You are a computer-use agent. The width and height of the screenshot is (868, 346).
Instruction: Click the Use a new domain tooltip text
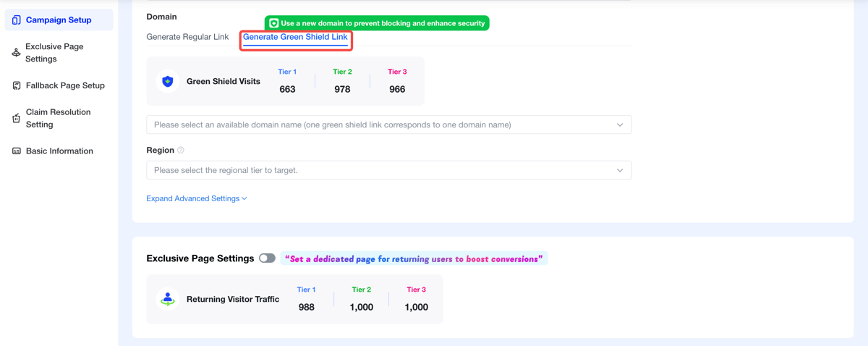(383, 23)
